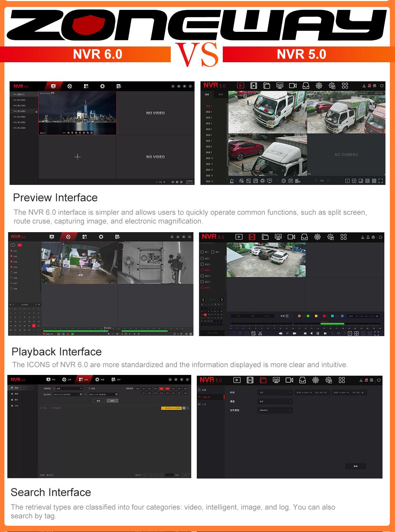Open the 时间 dropdown in NVR 5.0 Search
This screenshot has width=395, height=532.
275,393
